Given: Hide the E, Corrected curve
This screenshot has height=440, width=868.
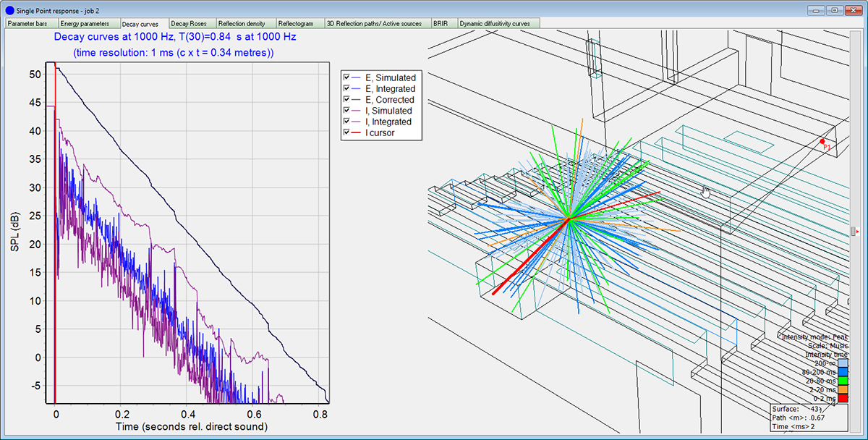Looking at the screenshot, I should [x=347, y=100].
